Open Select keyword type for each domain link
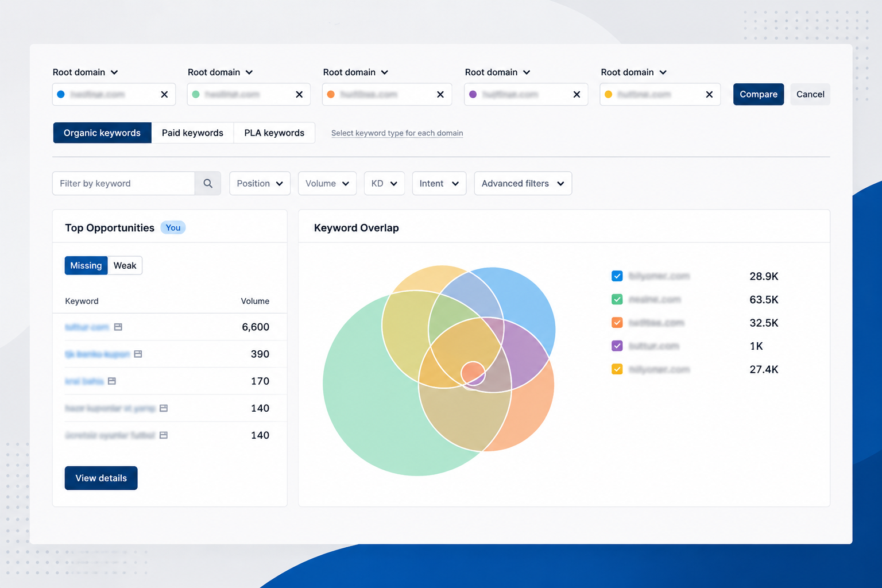 point(397,133)
